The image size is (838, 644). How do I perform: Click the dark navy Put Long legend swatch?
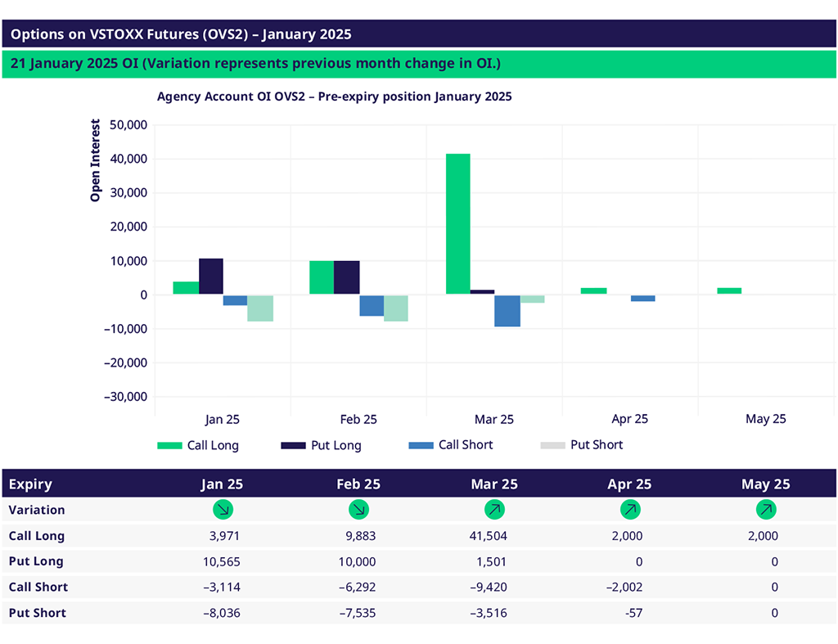click(x=293, y=446)
